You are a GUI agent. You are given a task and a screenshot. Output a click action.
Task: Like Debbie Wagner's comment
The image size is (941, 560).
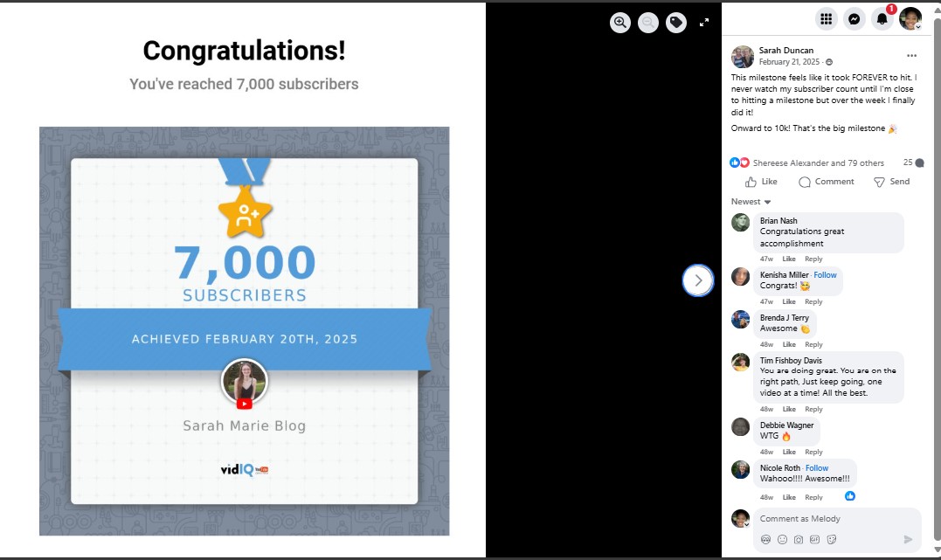pos(789,453)
